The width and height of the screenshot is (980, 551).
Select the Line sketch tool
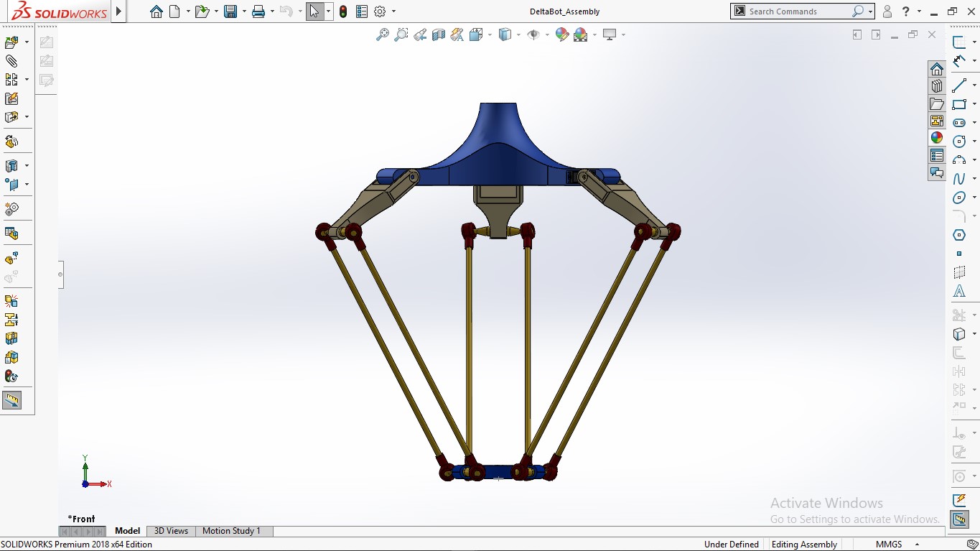pyautogui.click(x=959, y=86)
